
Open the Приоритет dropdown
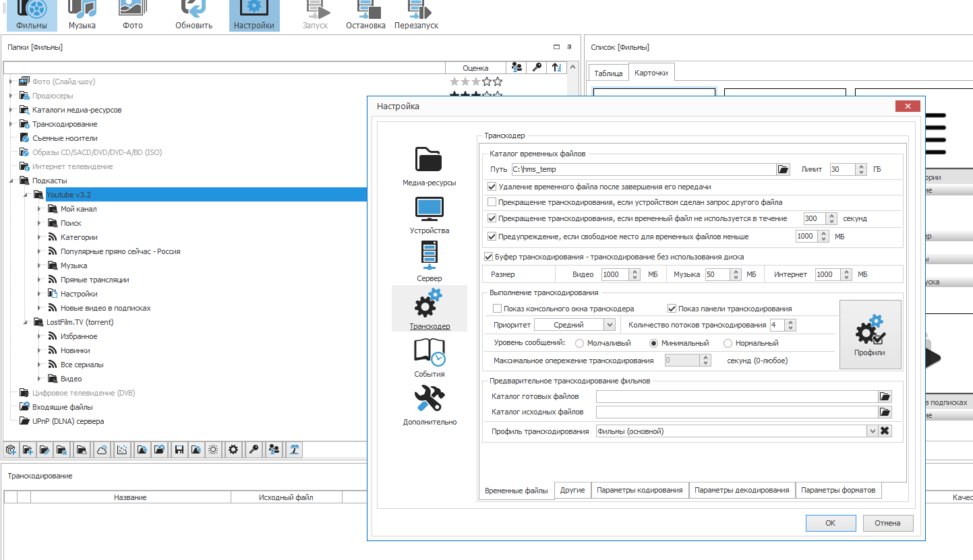pos(610,325)
